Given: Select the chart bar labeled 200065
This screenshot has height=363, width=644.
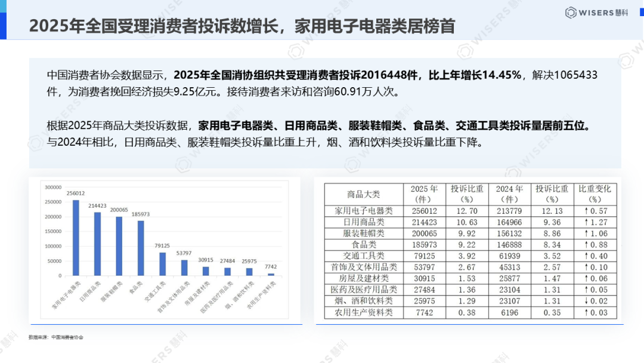Looking at the screenshot, I should [119, 246].
